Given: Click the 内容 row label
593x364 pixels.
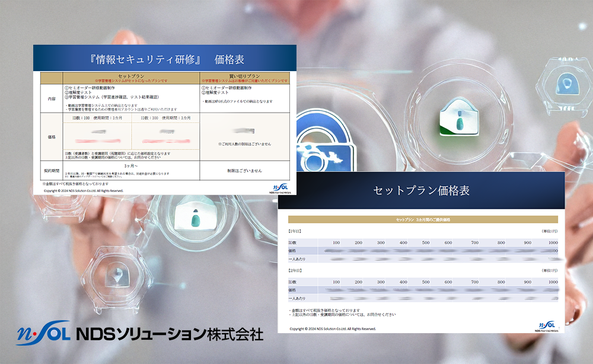Looking at the screenshot, I should pos(52,99).
